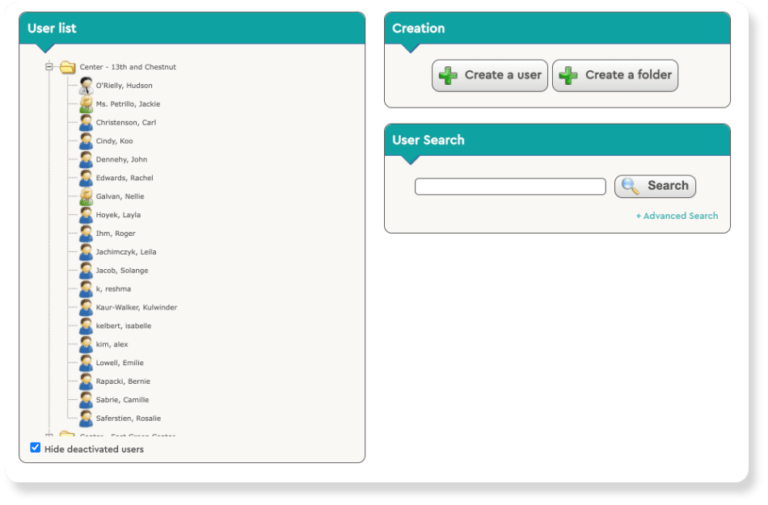
Task: Select Edwards, Rachel in the user list
Action: 124,178
